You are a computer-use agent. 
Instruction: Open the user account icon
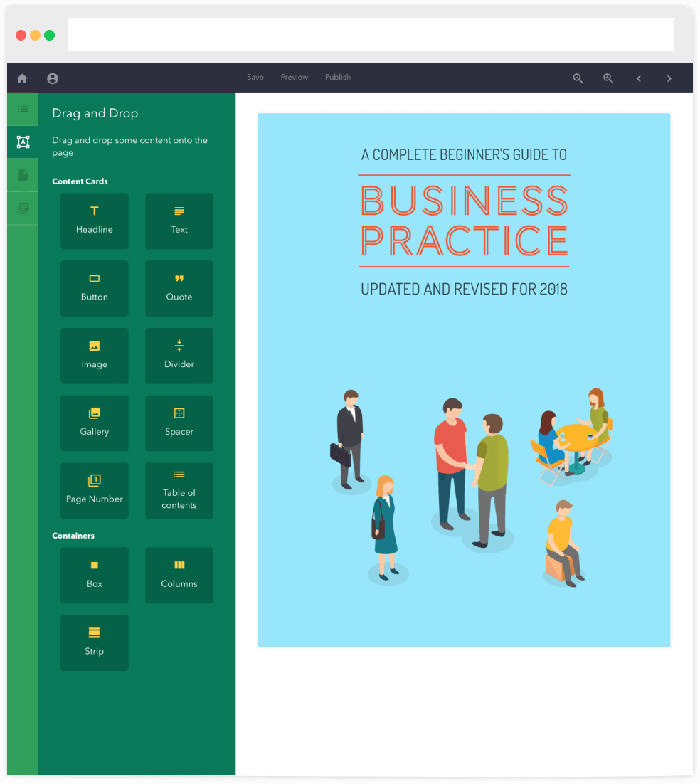coord(53,78)
